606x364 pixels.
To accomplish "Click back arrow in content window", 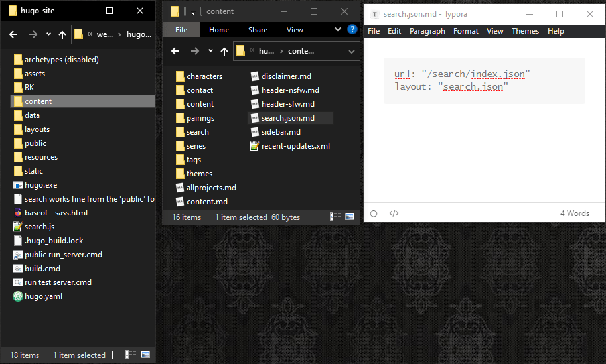I will coord(176,51).
